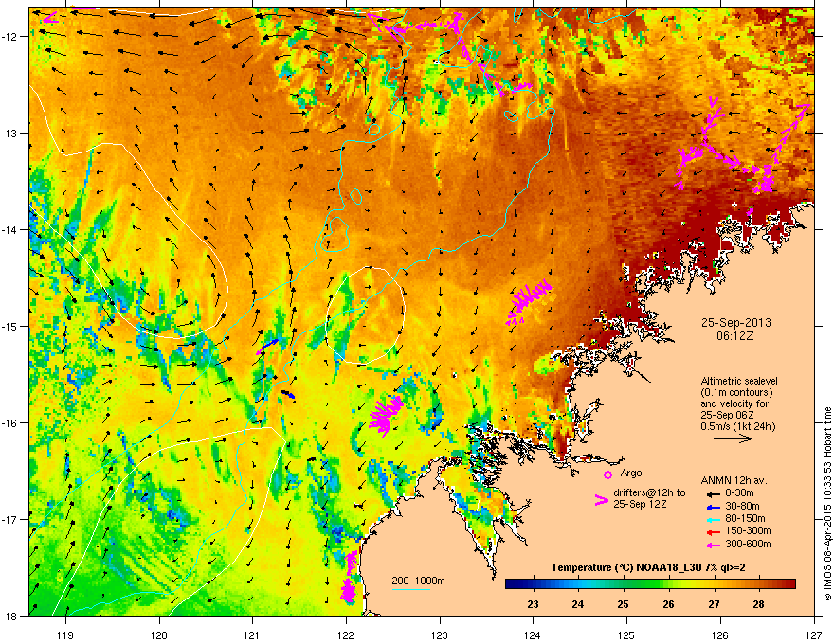Image resolution: width=834 pixels, height=644 pixels.
Task: Click the '(0.1m contours)' text
Action: point(736,392)
